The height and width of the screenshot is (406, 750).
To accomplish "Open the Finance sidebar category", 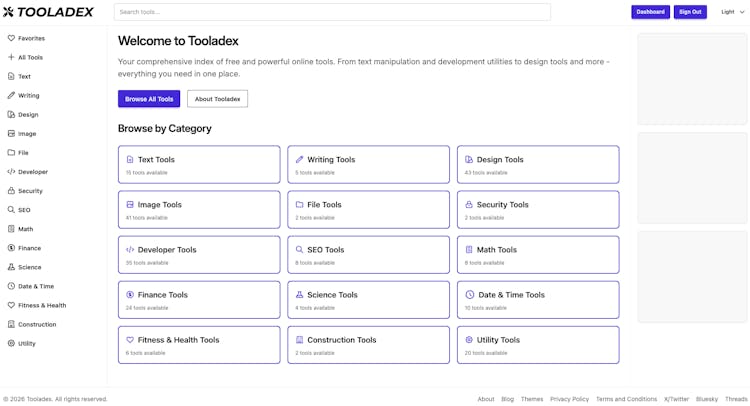I will 29,248.
